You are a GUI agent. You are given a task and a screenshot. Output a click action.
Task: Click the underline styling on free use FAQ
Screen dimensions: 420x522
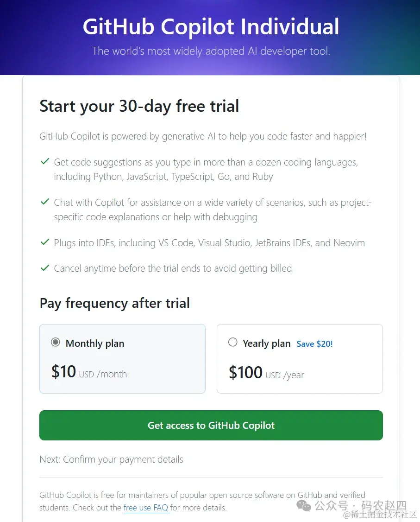[x=147, y=512]
